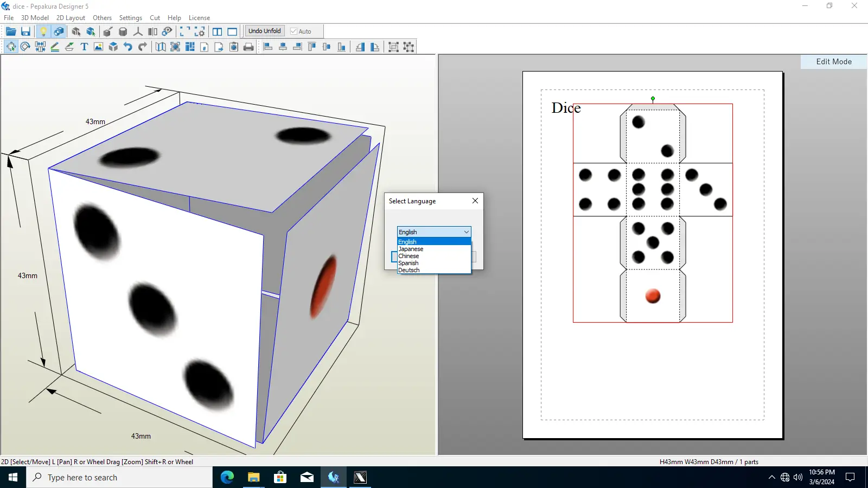The width and height of the screenshot is (868, 488).
Task: Select the Edit Flaps tool
Action: 69,47
